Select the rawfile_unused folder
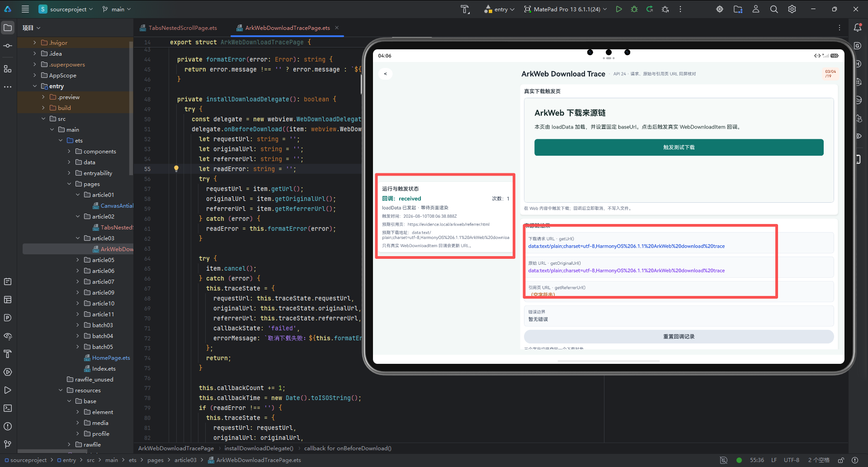 point(94,379)
